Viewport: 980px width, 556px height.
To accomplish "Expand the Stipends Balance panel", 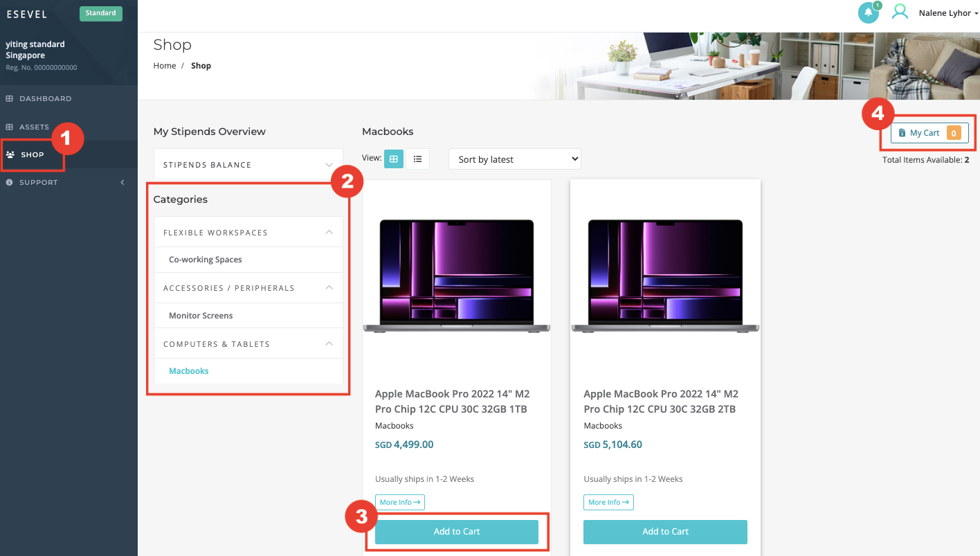I will [x=248, y=165].
